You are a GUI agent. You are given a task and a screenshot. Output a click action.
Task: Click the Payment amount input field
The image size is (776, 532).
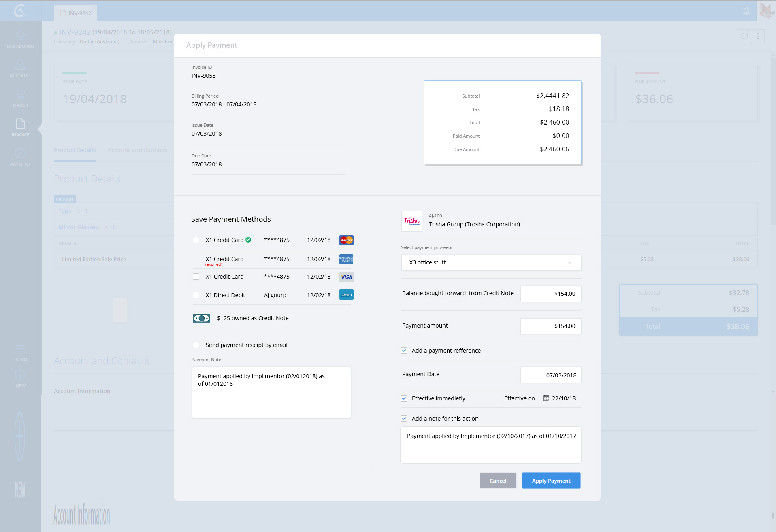click(550, 326)
